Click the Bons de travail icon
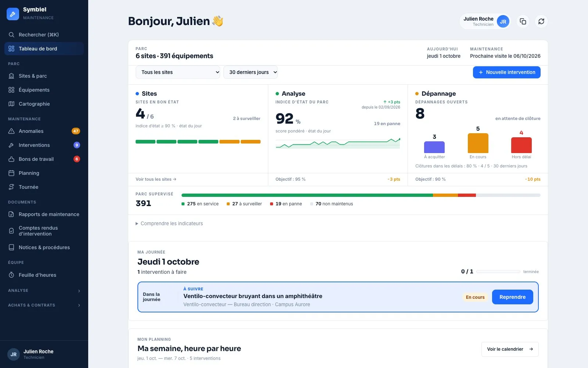 (x=11, y=159)
